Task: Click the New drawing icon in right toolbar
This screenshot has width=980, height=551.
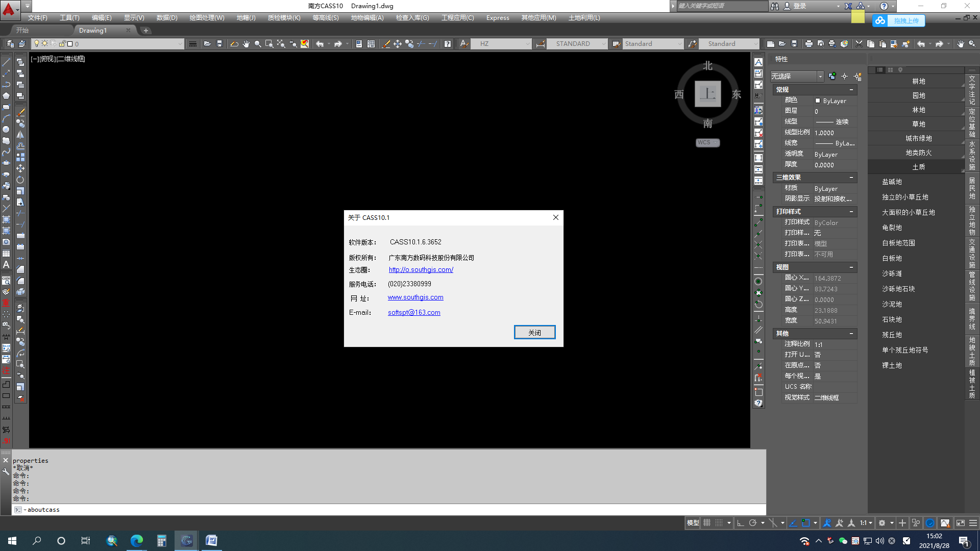Action: coord(771,44)
